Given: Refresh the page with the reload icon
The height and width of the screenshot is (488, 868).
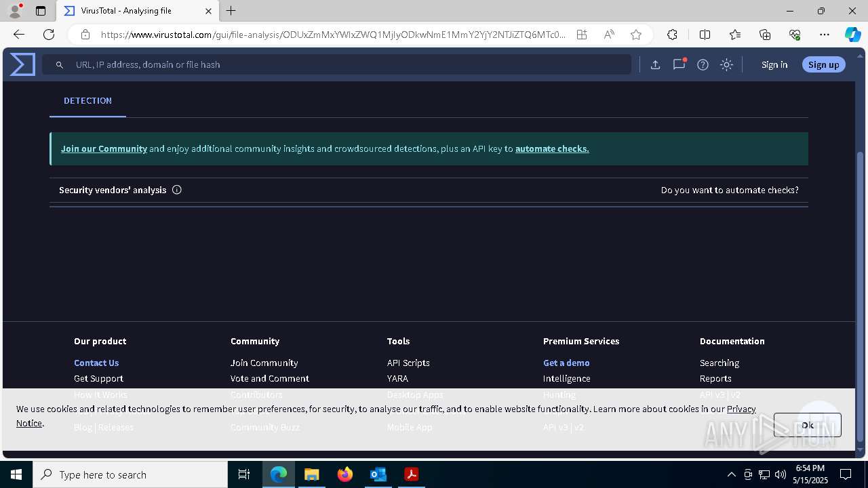Looking at the screenshot, I should [49, 35].
